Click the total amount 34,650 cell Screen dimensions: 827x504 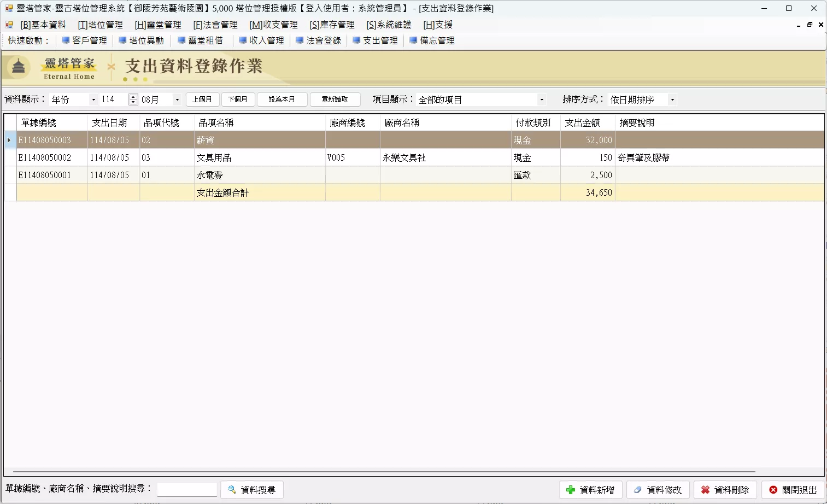(588, 192)
